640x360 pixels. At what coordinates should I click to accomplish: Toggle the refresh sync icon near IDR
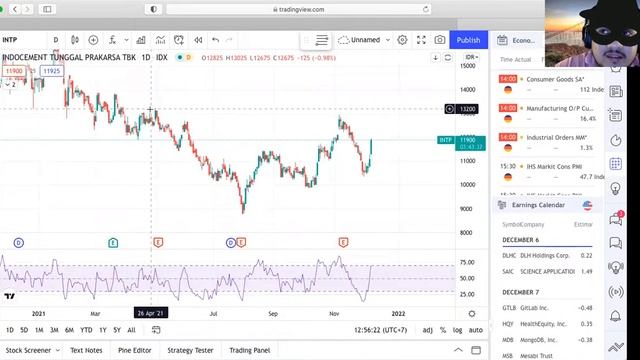click(x=448, y=58)
